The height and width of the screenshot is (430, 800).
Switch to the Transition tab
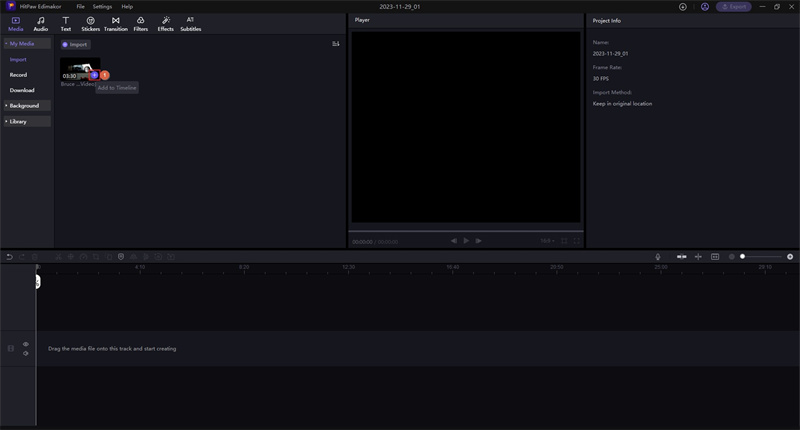[116, 24]
